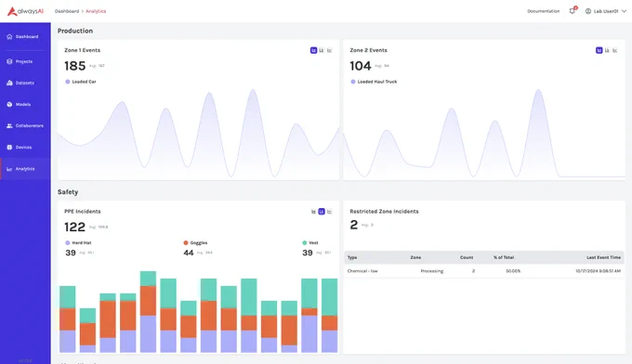Click the Restricted Zone Incidents title

(384, 212)
